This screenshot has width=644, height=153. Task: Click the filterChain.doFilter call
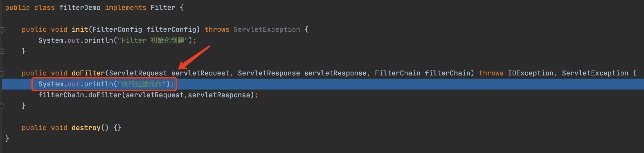tap(105, 95)
